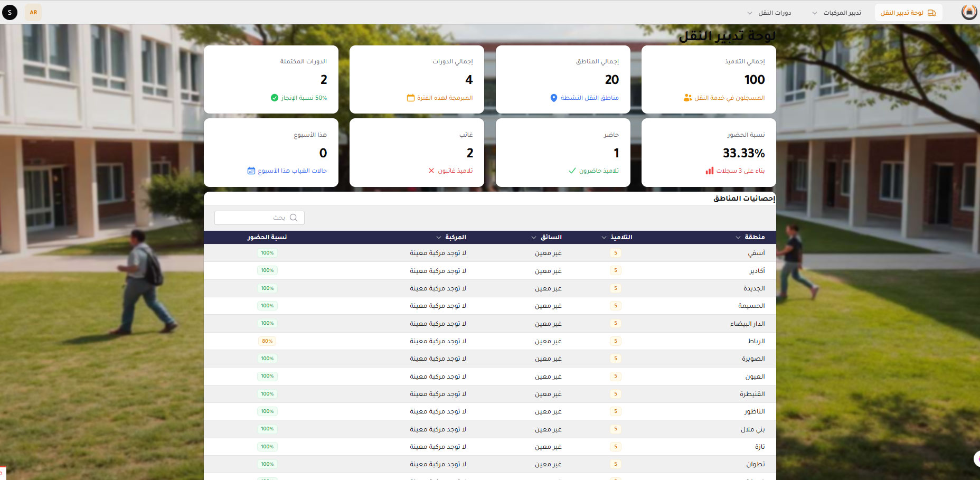Click the blue calendar icon for this week's absences
Viewport: 980px width, 480px height.
tap(251, 171)
